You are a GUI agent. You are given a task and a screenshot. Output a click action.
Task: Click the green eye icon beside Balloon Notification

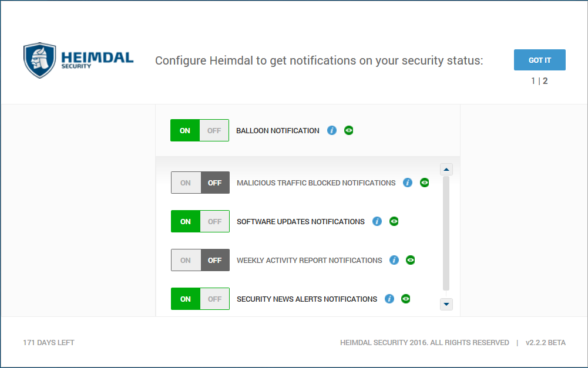348,130
